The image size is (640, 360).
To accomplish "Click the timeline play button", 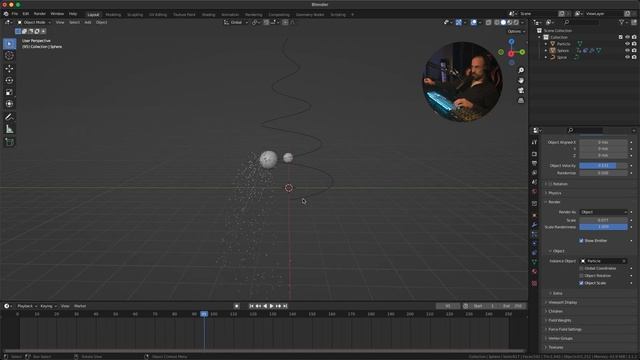I will pyautogui.click(x=271, y=306).
